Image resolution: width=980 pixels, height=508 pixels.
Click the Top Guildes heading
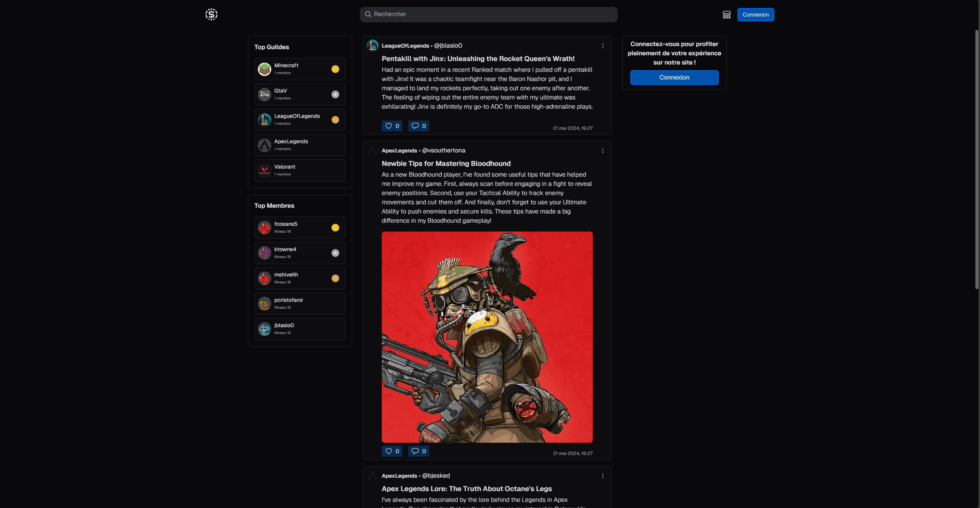pyautogui.click(x=272, y=47)
